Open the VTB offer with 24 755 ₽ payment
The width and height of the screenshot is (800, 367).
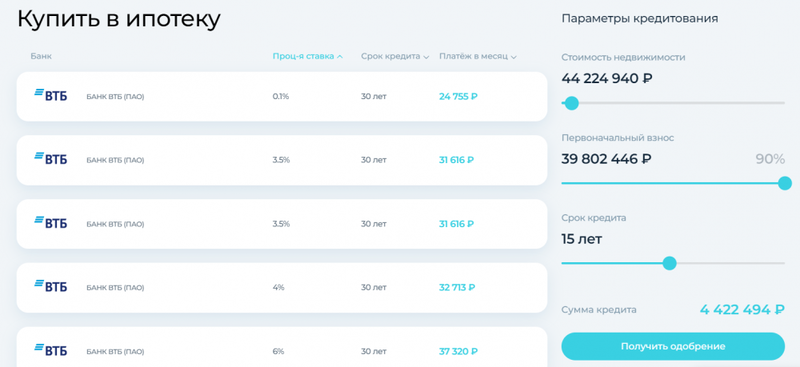(x=282, y=96)
